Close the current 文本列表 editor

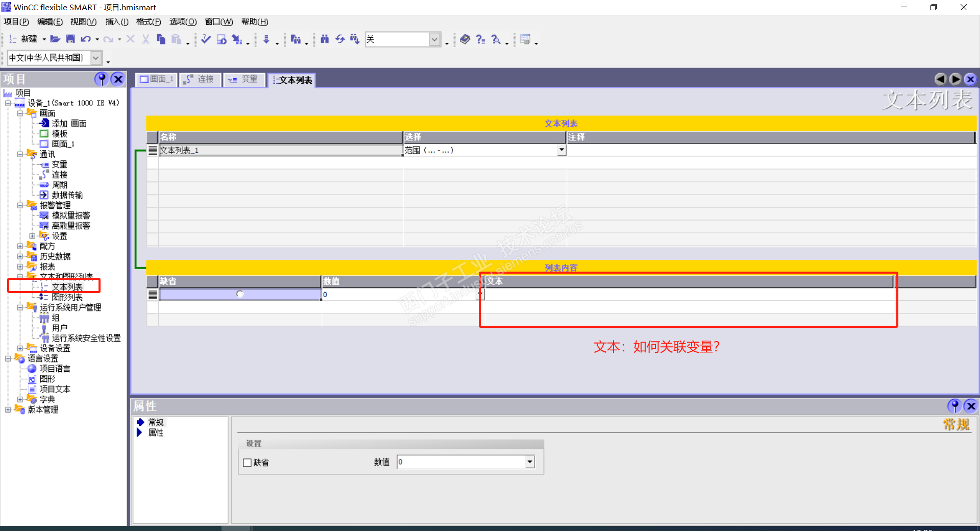click(971, 79)
